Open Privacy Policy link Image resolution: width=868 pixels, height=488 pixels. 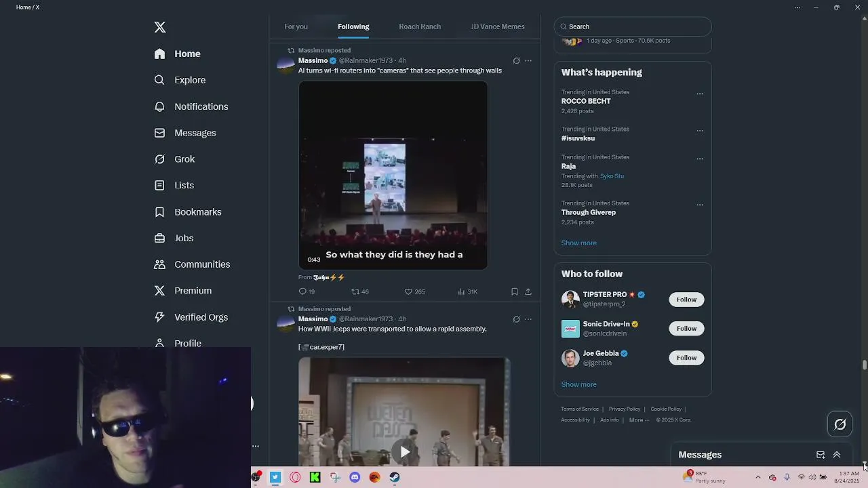tap(625, 409)
